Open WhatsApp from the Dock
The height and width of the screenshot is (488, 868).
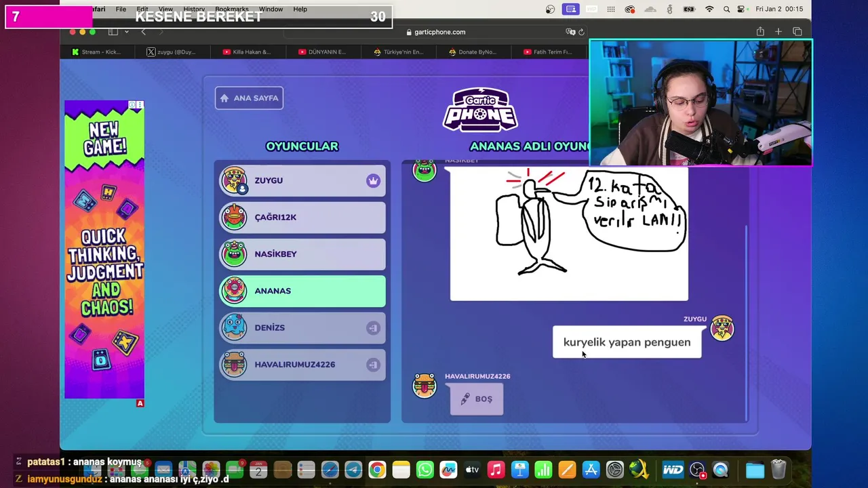click(x=425, y=470)
